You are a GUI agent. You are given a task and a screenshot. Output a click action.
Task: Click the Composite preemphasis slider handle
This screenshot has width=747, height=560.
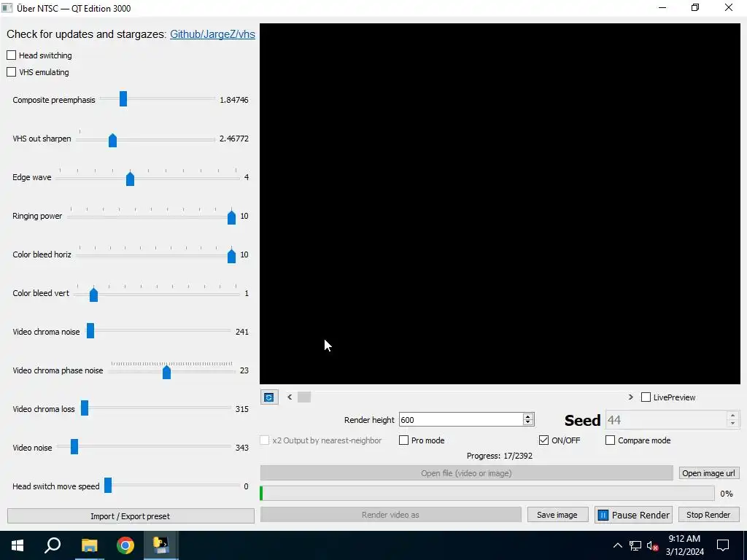coord(123,99)
